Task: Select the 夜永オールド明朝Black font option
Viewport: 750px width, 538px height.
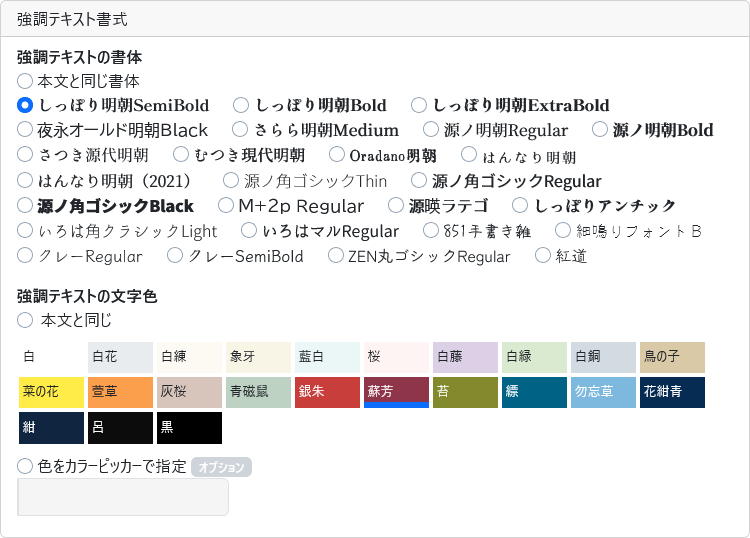Action: point(26,129)
